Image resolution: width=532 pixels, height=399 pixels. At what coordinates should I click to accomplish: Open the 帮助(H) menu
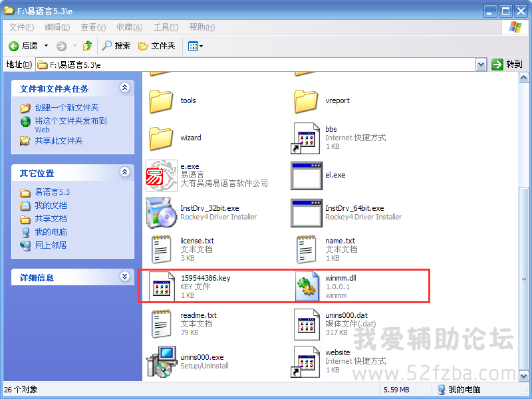click(x=202, y=27)
